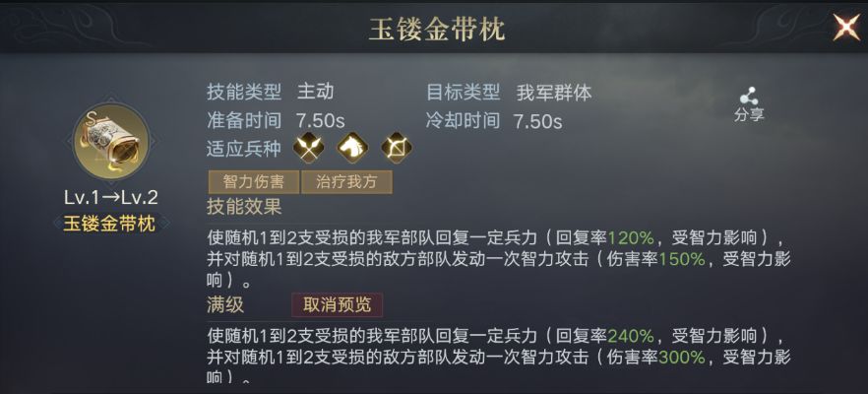Click the 准备时间 7.50s value
This screenshot has height=394, width=868.
(x=320, y=121)
